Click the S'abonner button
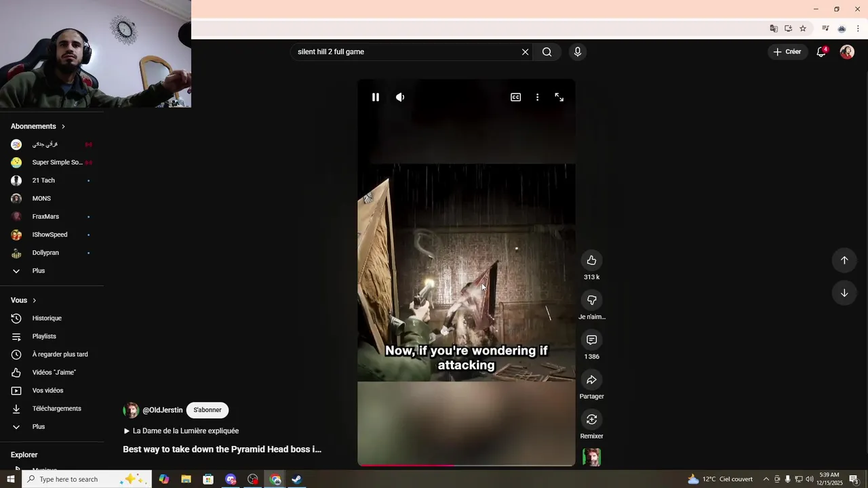 (208, 410)
